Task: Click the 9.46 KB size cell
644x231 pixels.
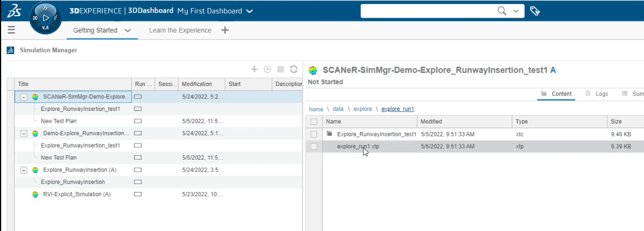Action: pyautogui.click(x=621, y=134)
